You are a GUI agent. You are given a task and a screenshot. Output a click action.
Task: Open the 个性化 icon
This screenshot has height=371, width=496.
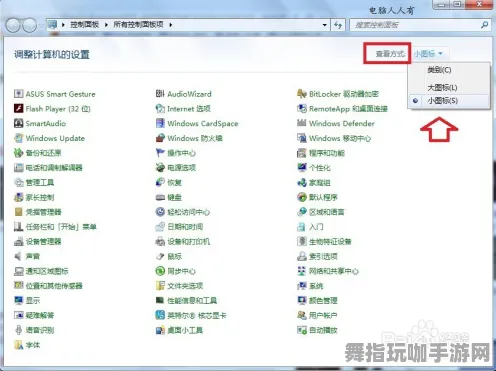tap(302, 167)
